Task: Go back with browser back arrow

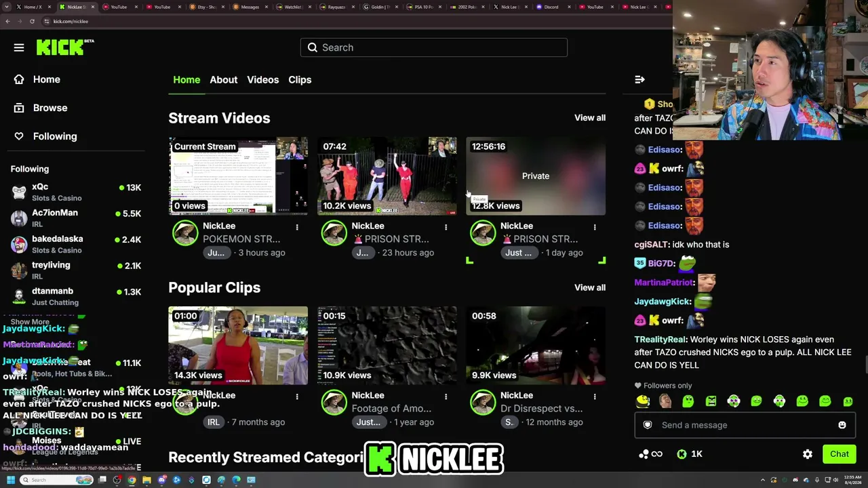Action: [7, 21]
